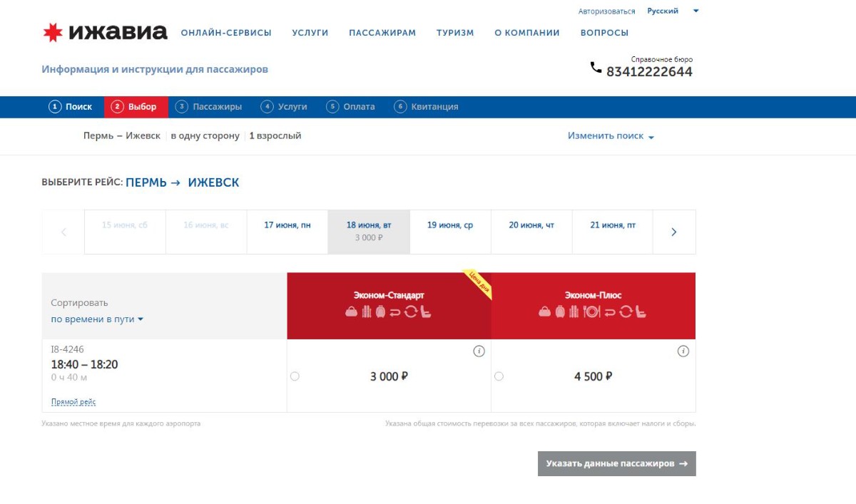
Task: Click the phone icon near Справочное бюро
Action: click(x=596, y=68)
